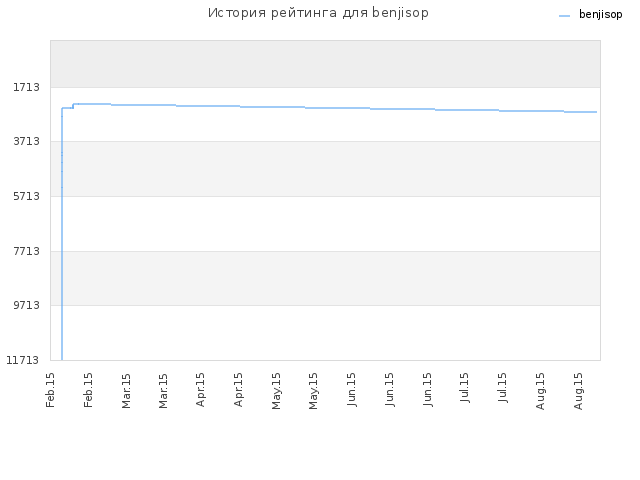Click the first Mar.15 x-axis label
Image resolution: width=640 pixels, height=480 pixels.
click(126, 391)
